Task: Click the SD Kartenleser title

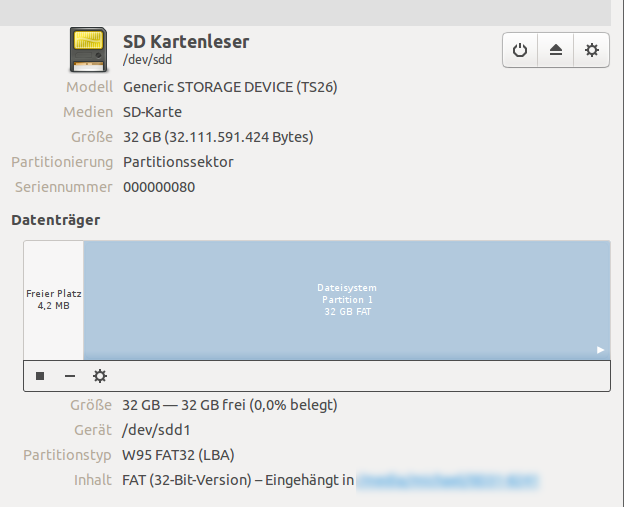Action: click(186, 41)
